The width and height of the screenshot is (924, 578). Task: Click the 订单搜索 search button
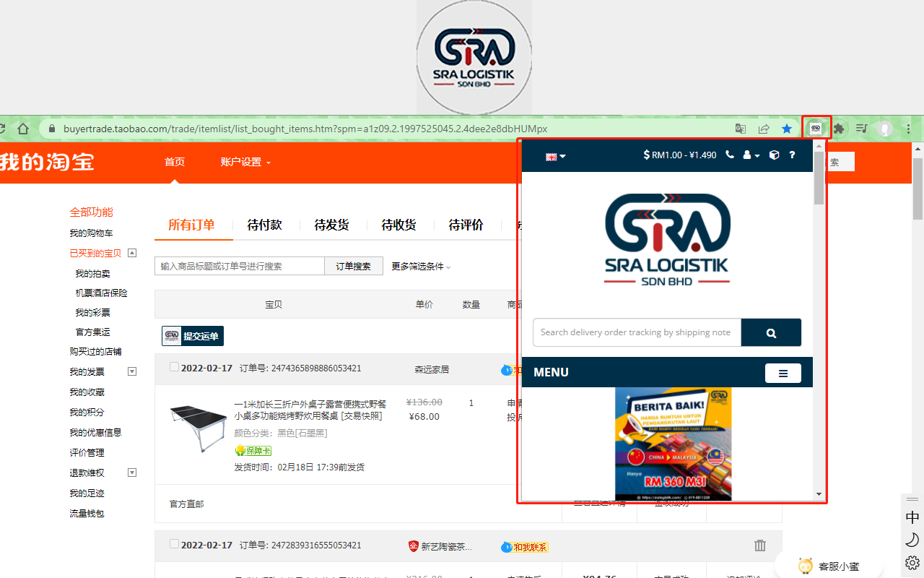tap(353, 266)
